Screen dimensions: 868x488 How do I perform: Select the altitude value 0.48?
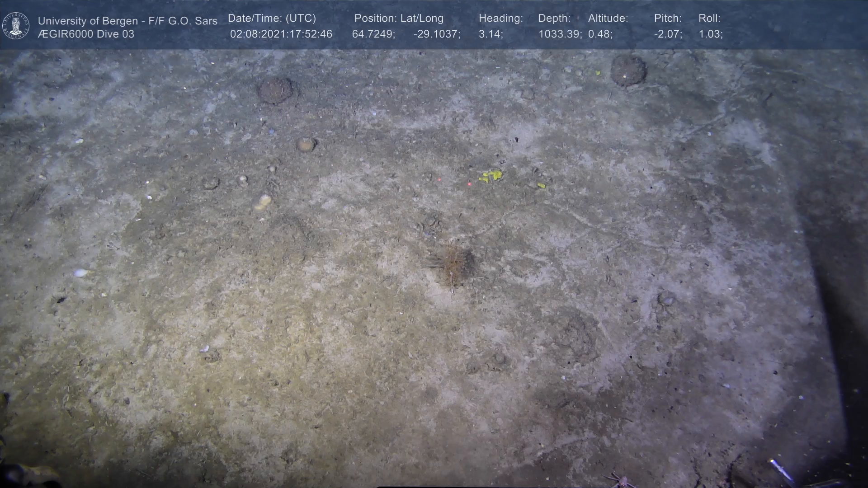599,34
